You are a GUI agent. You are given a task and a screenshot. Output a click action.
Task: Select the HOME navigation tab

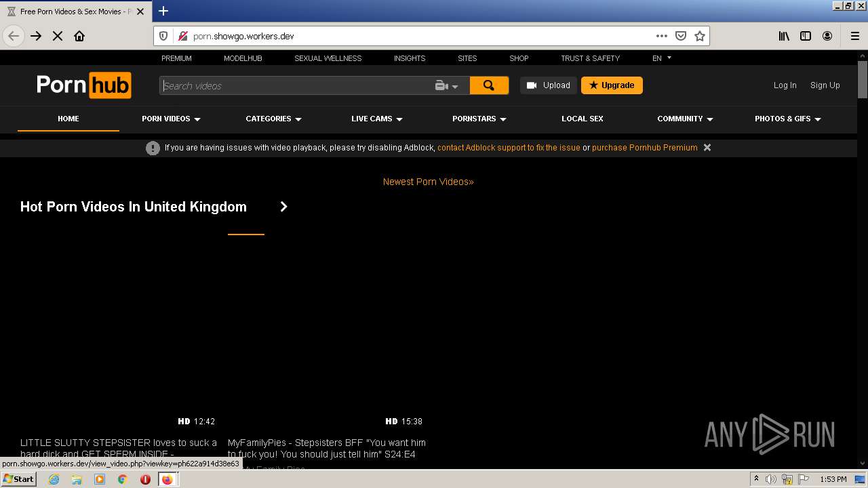[68, 119]
